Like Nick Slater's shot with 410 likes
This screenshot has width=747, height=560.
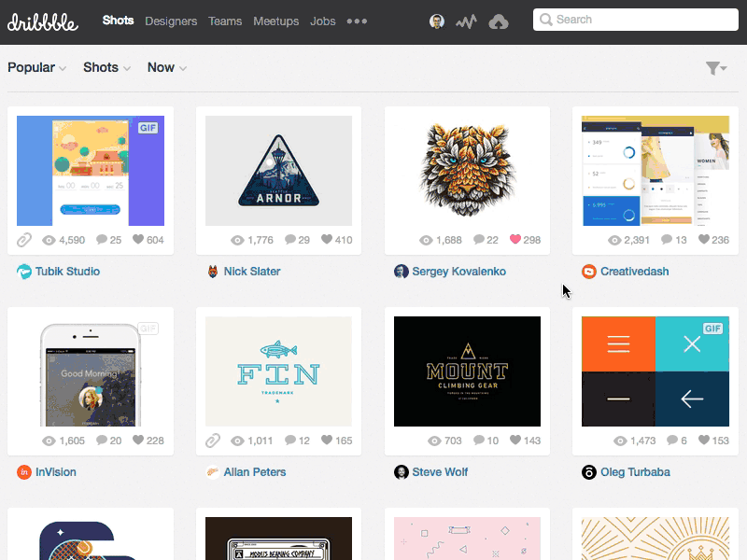[x=327, y=239]
